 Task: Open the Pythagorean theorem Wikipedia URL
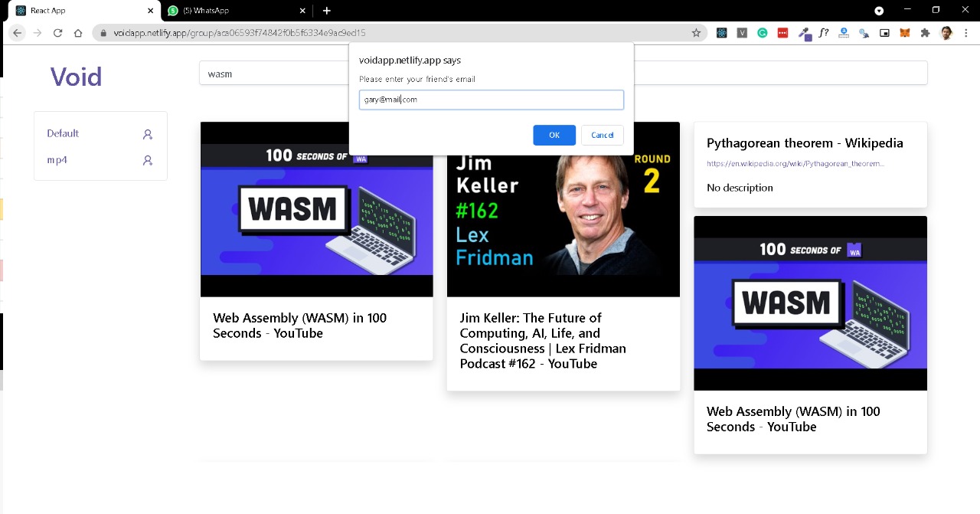[795, 164]
